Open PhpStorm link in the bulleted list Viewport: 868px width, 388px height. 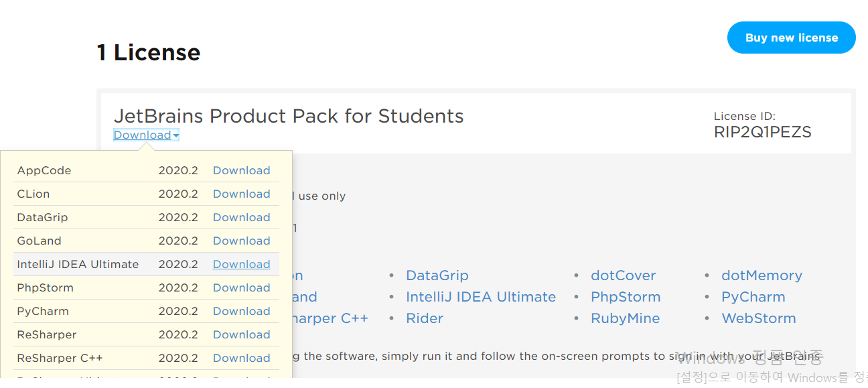click(x=625, y=297)
